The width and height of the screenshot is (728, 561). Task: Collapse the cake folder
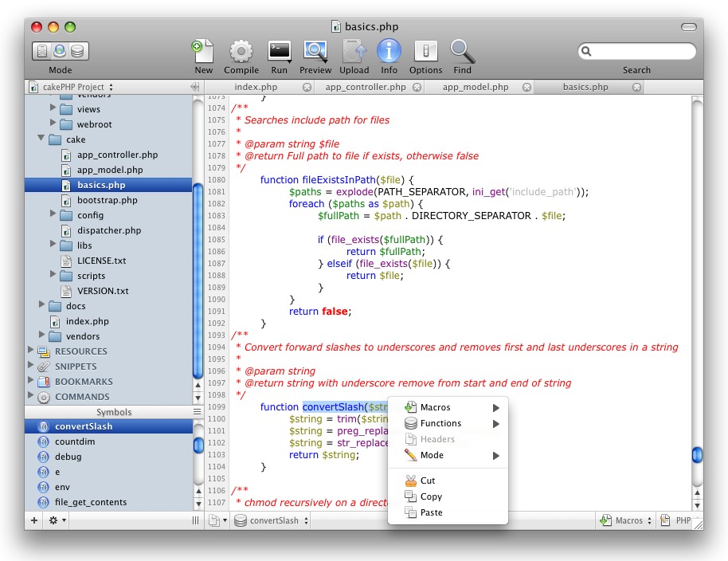coord(41,138)
